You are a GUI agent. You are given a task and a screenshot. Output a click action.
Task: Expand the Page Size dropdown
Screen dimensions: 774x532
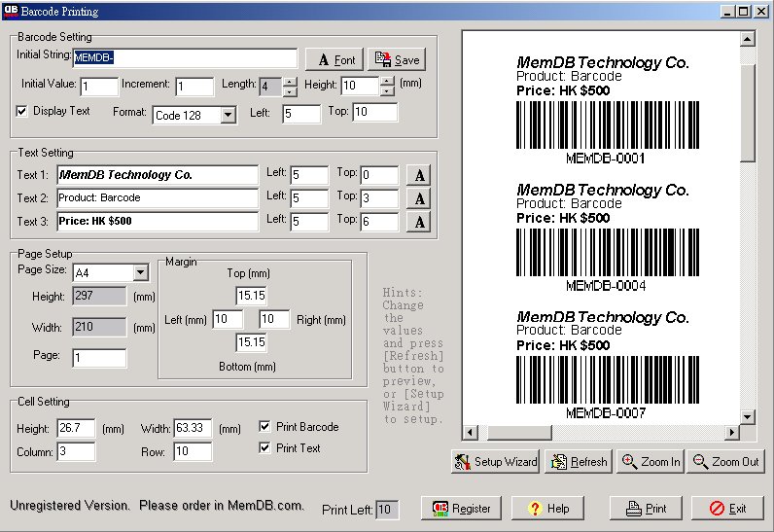pyautogui.click(x=140, y=272)
